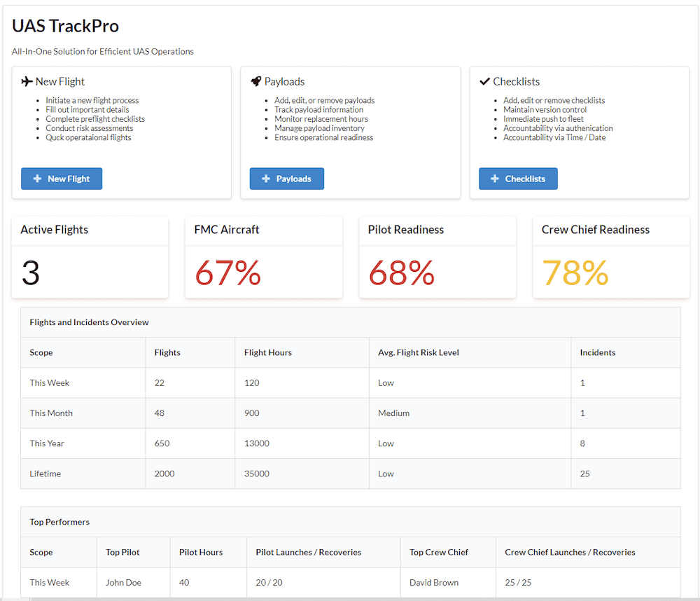Open Checklists via the blue button label

click(x=525, y=179)
